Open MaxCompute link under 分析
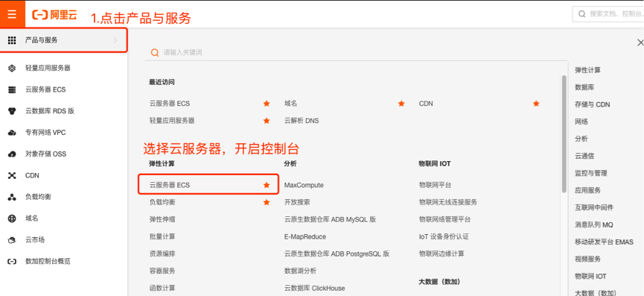 [304, 186]
